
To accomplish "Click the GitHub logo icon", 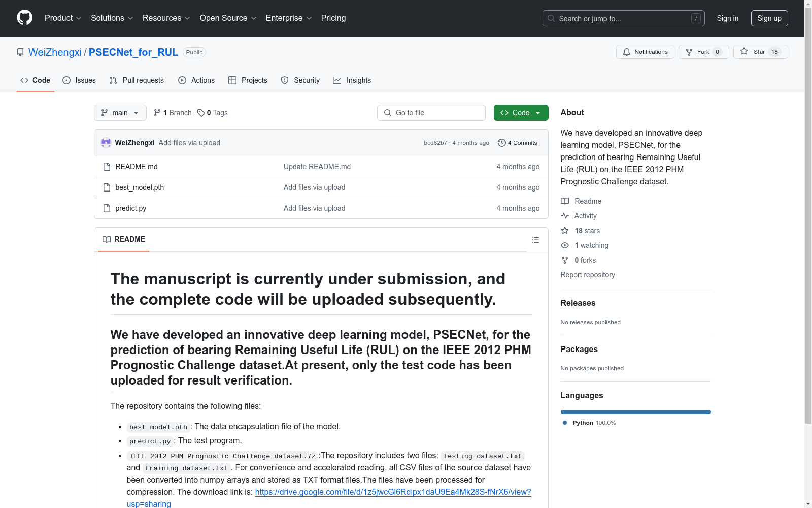I will [x=24, y=18].
